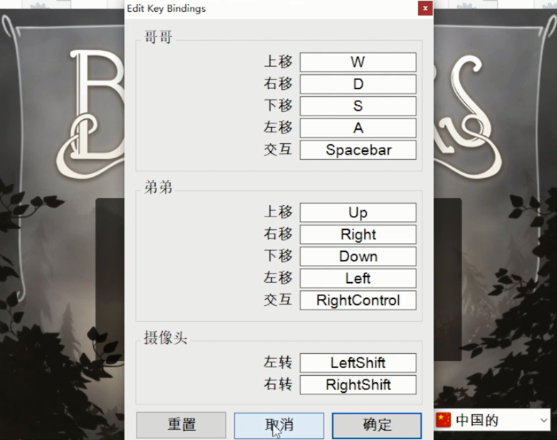Click the China flag icon

443,420
